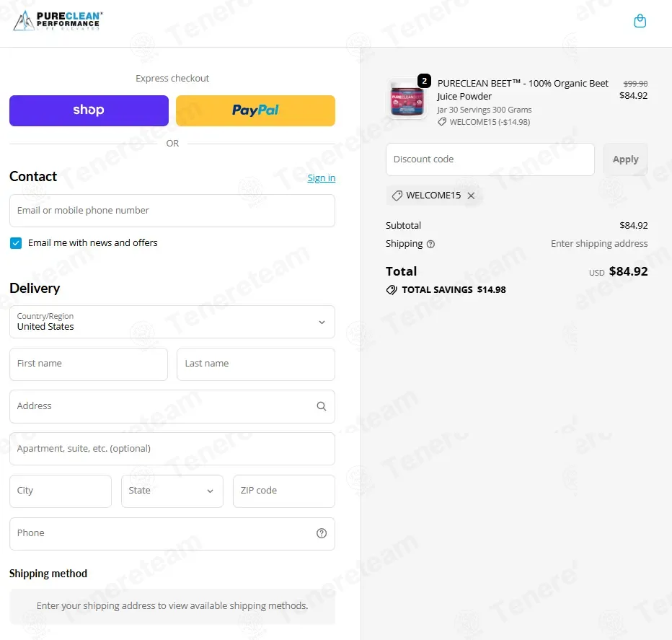Focus the Email or mobile phone field
672x640 pixels.
coord(172,211)
